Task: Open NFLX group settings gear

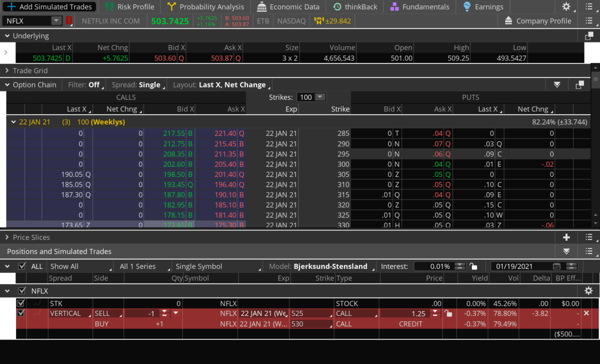Action: coord(588,290)
